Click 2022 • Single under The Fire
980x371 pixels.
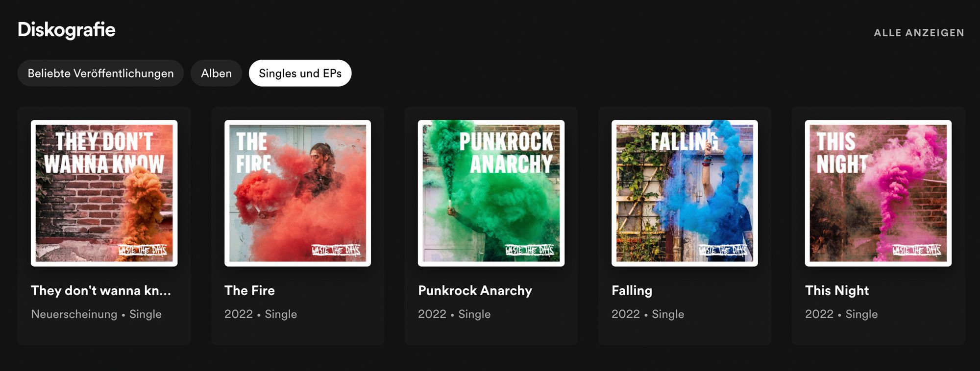click(261, 314)
